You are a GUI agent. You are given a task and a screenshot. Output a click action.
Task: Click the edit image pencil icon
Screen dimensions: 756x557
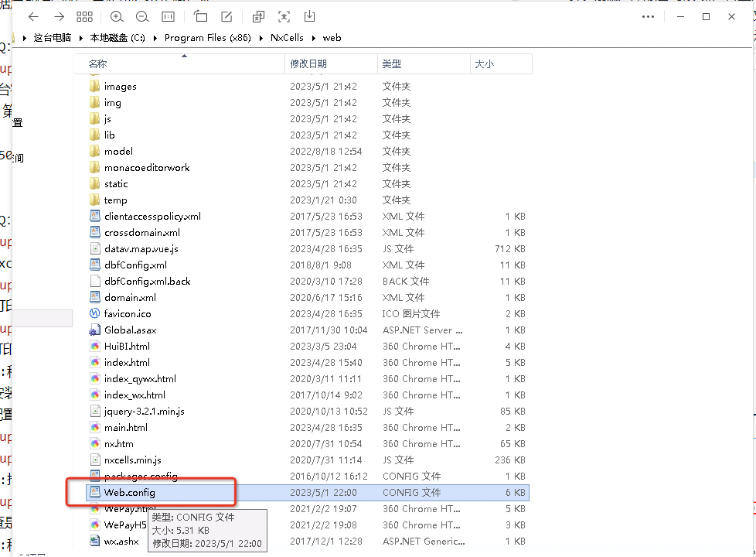(226, 16)
